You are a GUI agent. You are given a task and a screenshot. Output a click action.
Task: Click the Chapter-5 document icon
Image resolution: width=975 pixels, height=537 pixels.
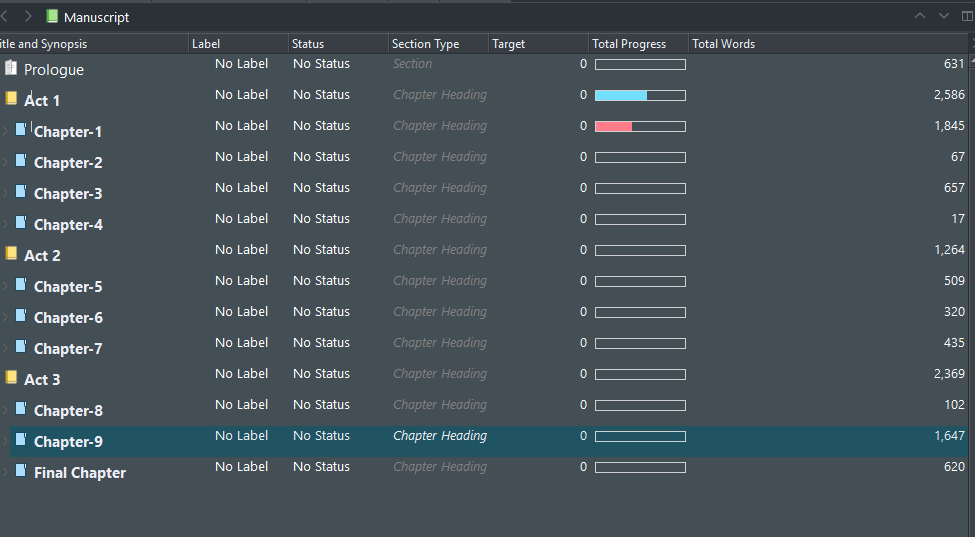point(21,284)
